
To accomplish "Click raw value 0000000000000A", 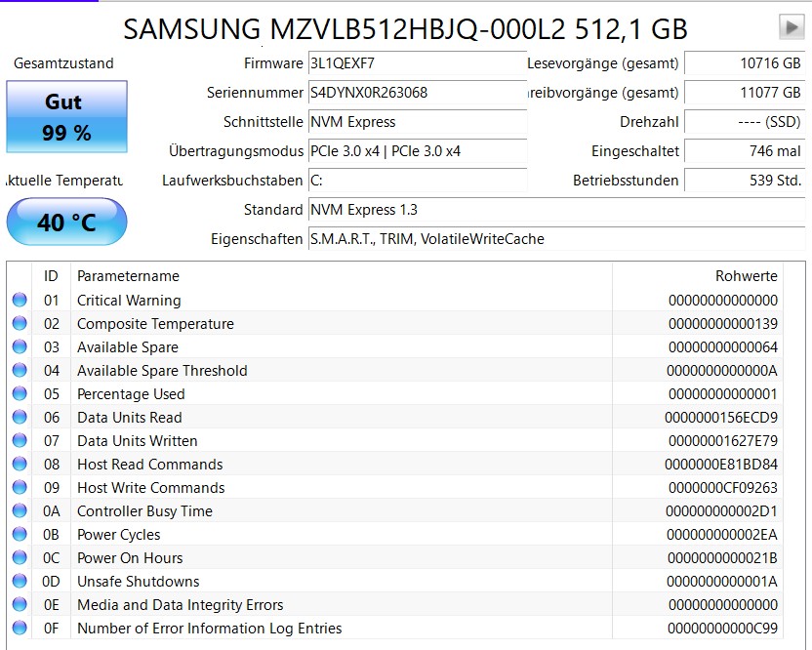I will 722,370.
